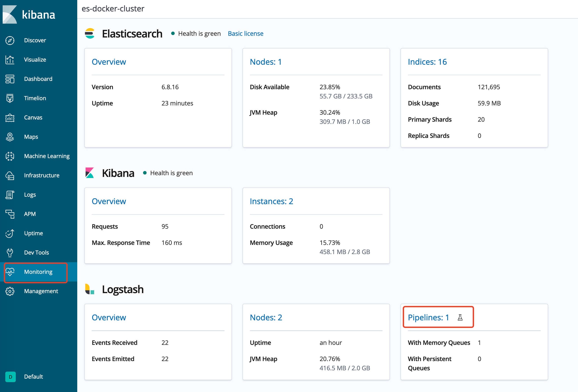Click the Disk Usage 59.9 MB value

(x=489, y=103)
